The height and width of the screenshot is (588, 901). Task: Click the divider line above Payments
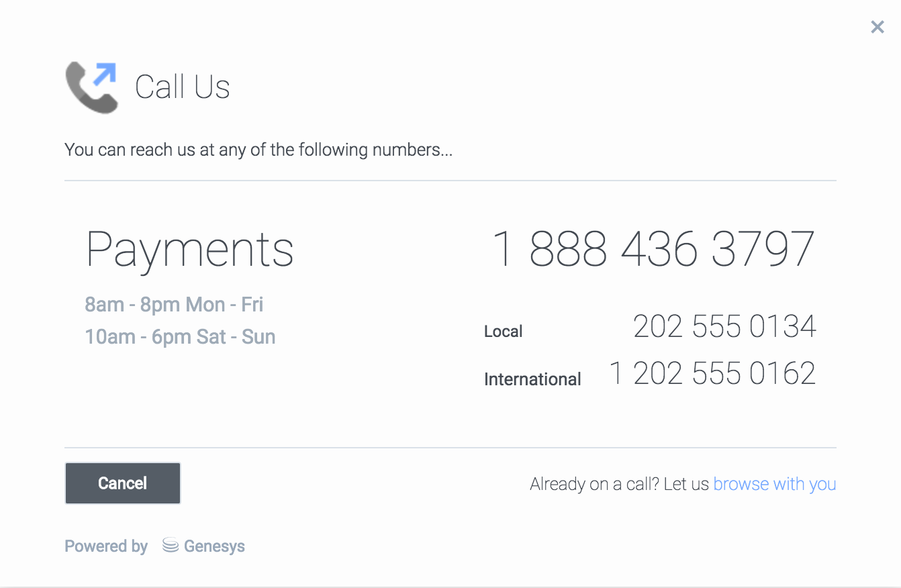coord(450,181)
